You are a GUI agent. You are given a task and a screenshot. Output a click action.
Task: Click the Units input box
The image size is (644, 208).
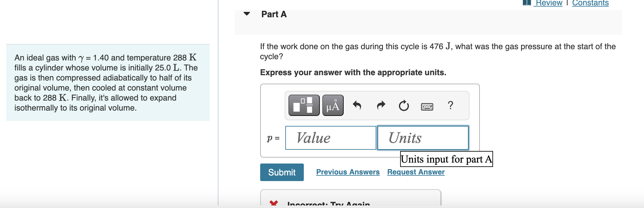pos(422,138)
